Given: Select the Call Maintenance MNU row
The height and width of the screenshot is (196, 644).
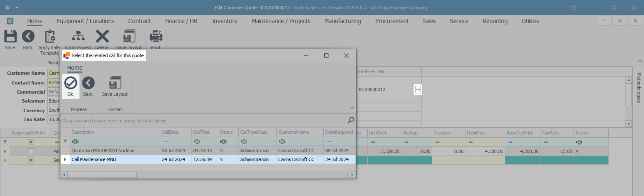Looking at the screenshot, I should [208, 159].
